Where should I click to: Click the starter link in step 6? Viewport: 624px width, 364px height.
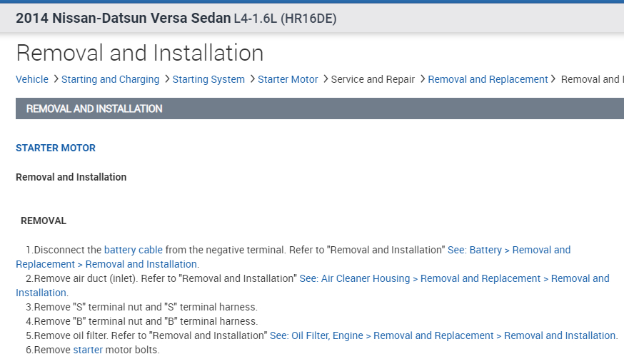[x=88, y=350]
